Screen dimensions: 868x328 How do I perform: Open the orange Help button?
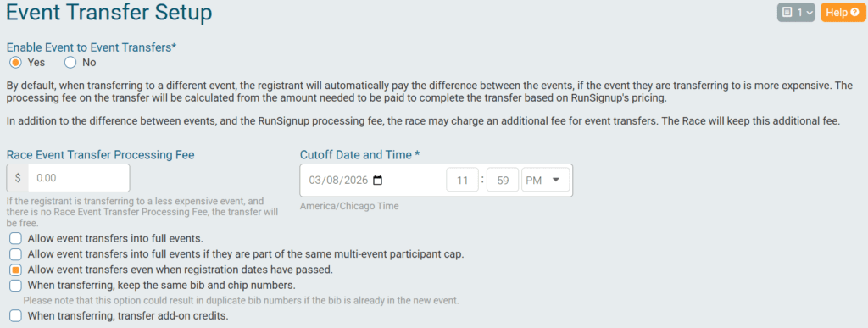842,12
